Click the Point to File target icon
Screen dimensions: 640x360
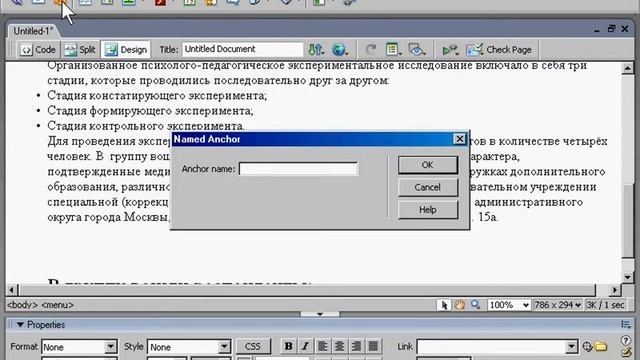tap(587, 347)
